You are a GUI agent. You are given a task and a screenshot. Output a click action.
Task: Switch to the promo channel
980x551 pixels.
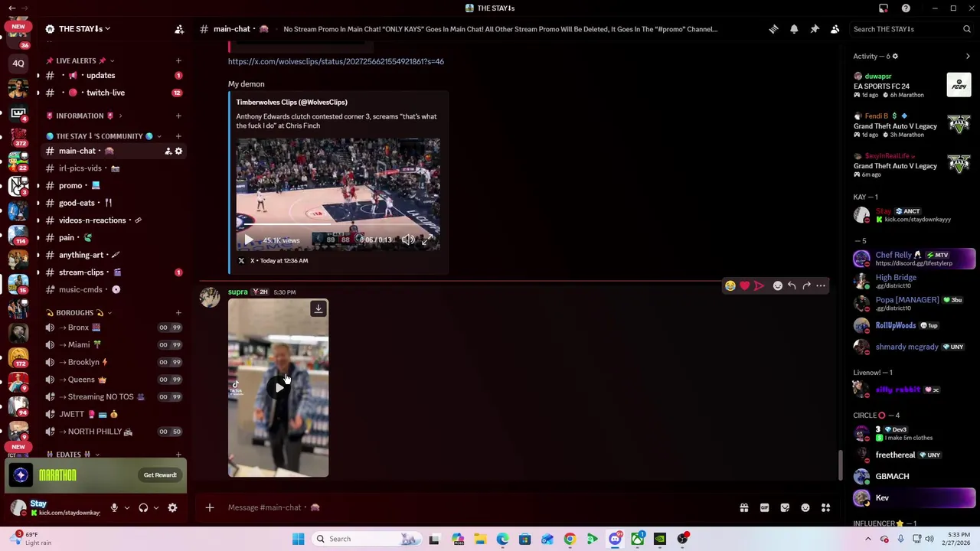click(x=113, y=186)
